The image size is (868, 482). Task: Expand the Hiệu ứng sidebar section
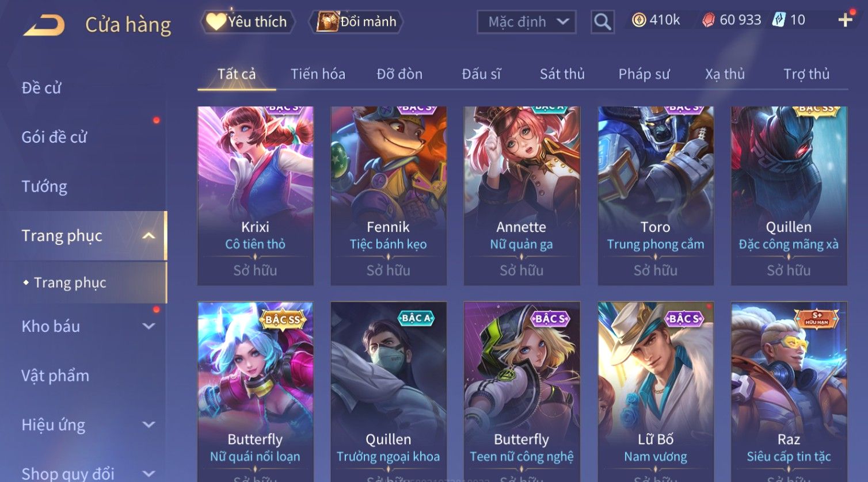(x=149, y=424)
